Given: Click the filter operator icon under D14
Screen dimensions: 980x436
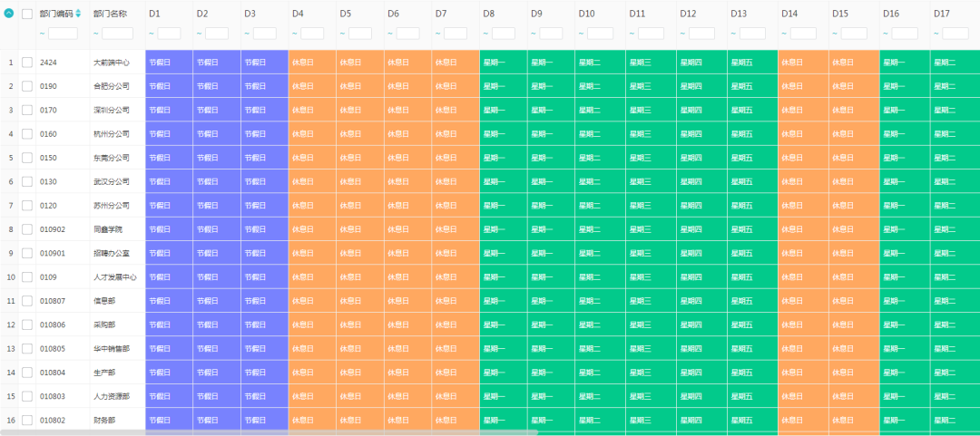Looking at the screenshot, I should pos(784,34).
